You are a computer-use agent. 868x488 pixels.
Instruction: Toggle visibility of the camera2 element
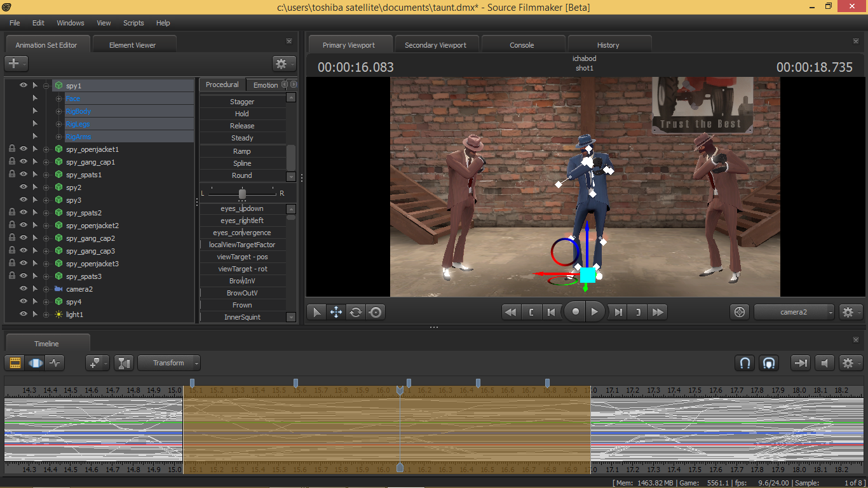[x=24, y=289]
